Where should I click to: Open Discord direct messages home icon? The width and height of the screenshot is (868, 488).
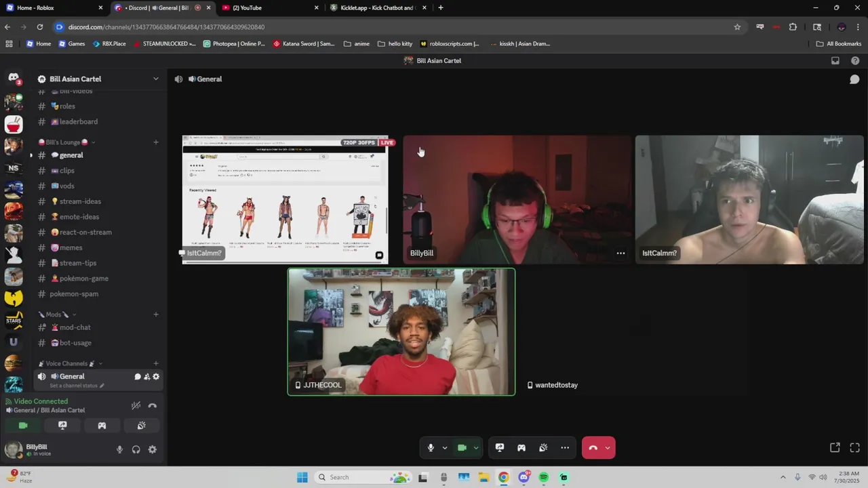pos(14,78)
